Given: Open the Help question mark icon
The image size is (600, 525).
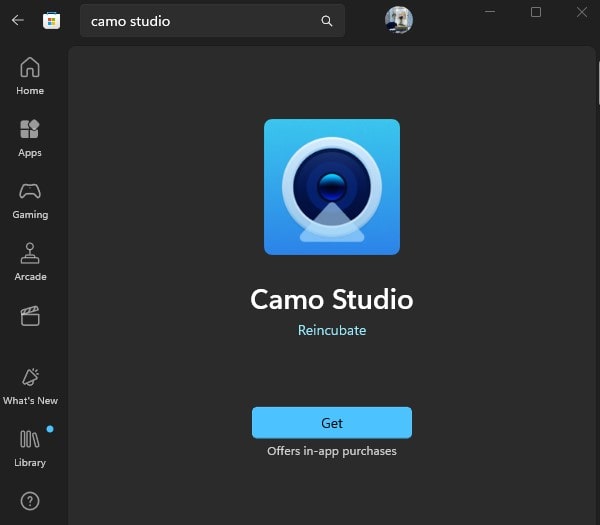Looking at the screenshot, I should 30,501.
